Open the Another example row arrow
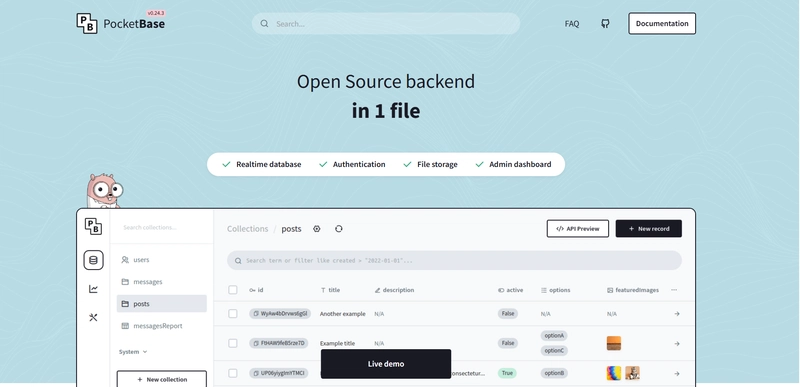This screenshot has height=387, width=800. (677, 314)
